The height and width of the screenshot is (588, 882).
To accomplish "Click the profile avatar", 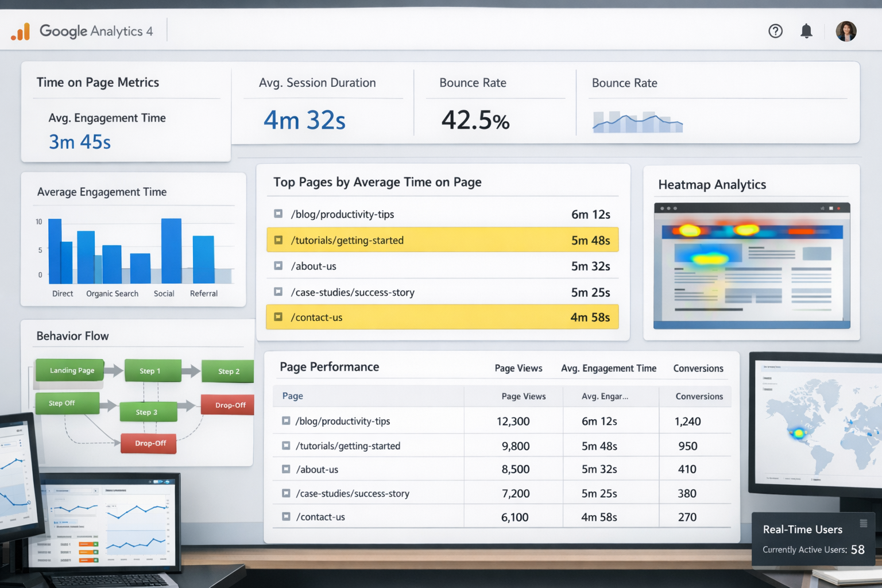I will click(846, 31).
